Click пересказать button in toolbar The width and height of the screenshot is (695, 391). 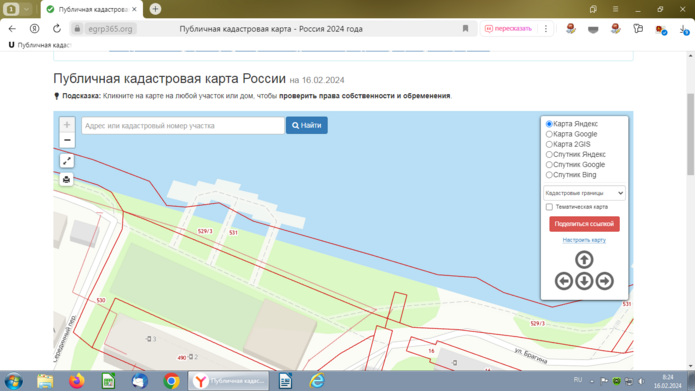coord(508,29)
